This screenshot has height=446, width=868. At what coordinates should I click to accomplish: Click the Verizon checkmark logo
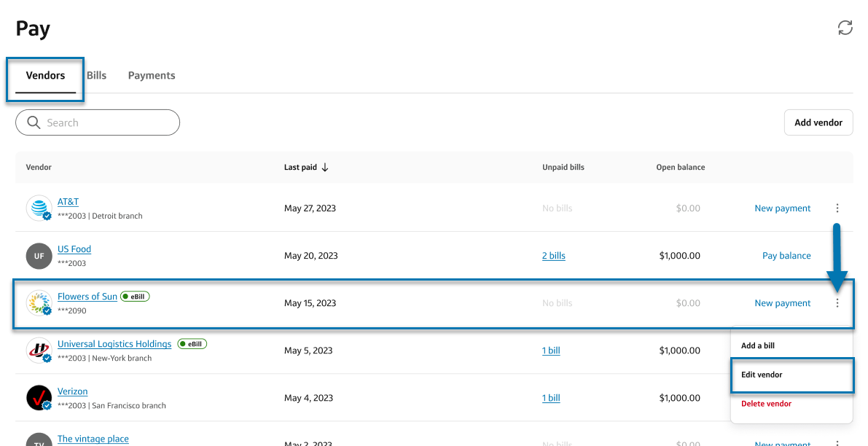39,396
